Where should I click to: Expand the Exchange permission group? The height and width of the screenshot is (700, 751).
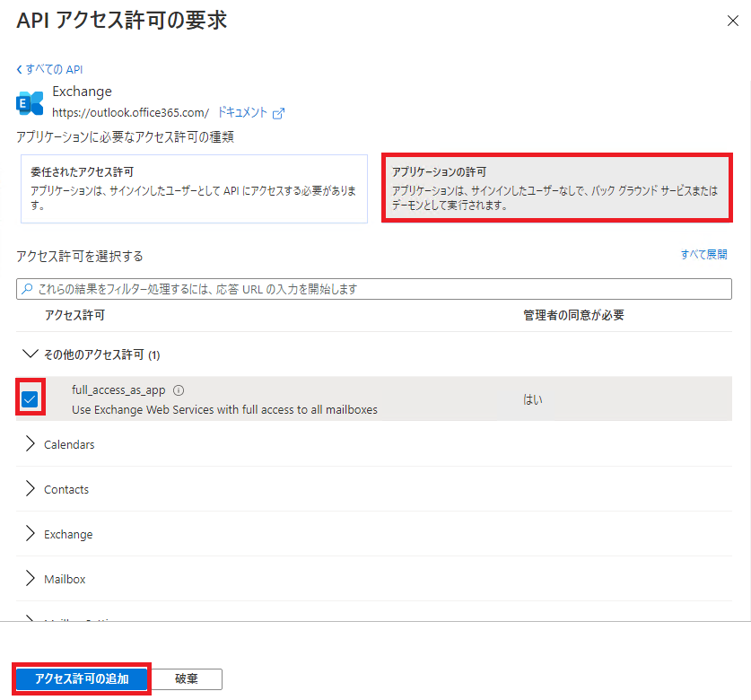[x=31, y=534]
